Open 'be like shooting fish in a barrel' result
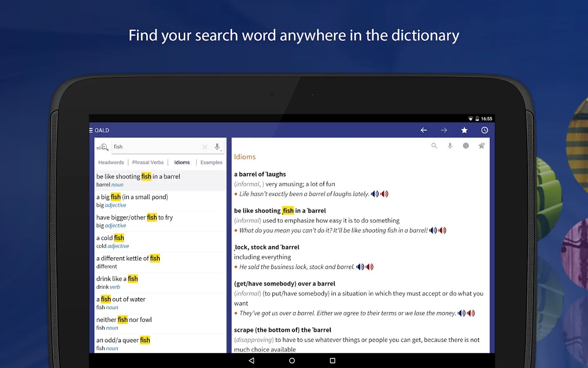The height and width of the screenshot is (368, 588). (x=160, y=180)
